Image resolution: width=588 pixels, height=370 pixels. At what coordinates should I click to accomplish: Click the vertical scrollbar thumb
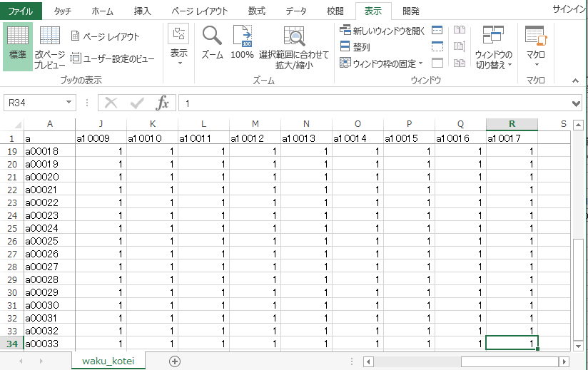pos(578,290)
